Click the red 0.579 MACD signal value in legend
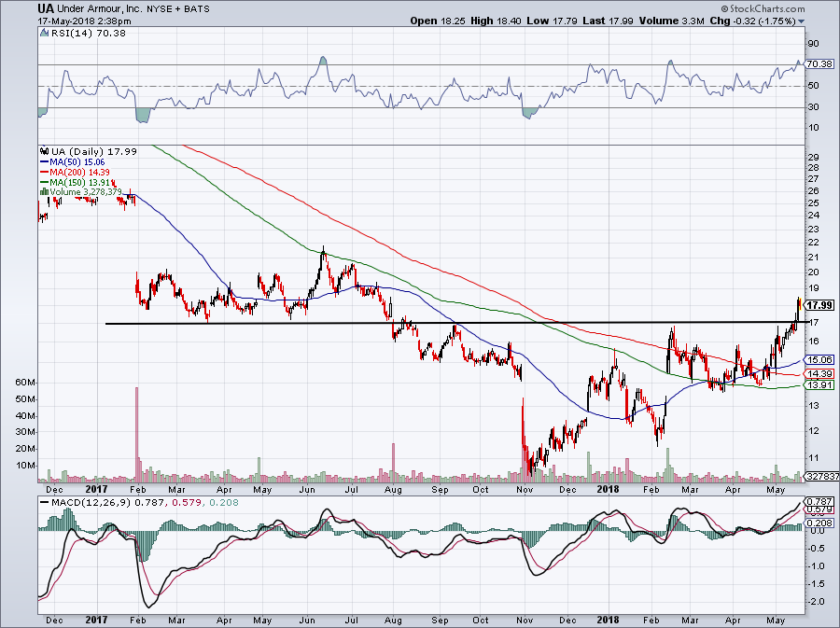 coord(187,503)
